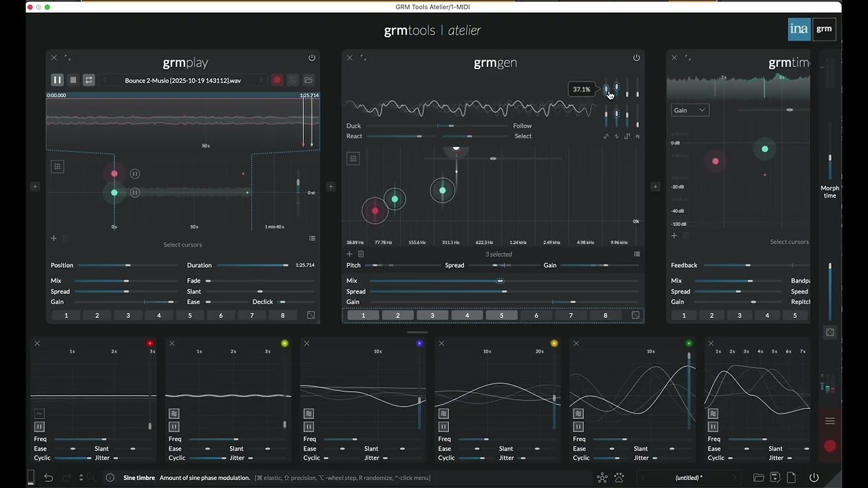Open a file with grmplay's folder icon

309,80
